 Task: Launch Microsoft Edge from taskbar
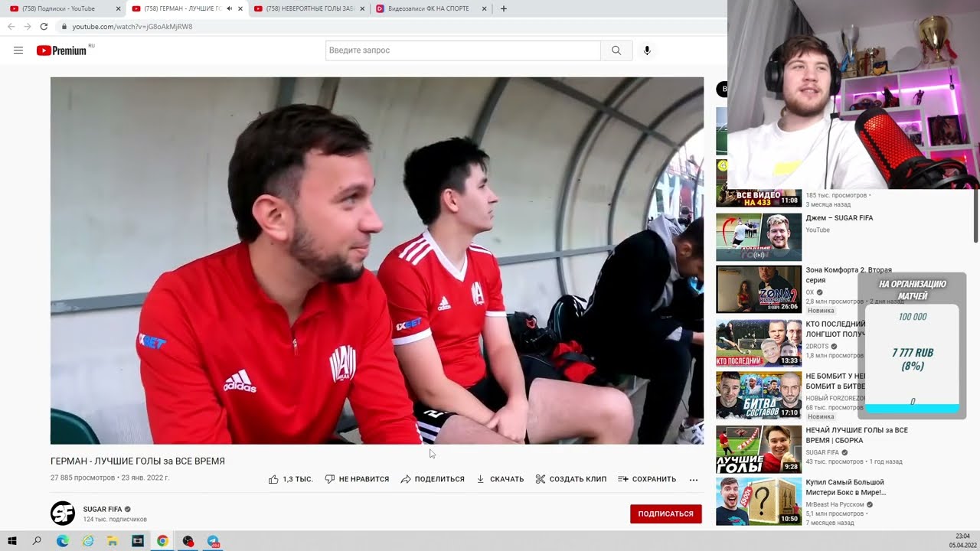click(63, 541)
